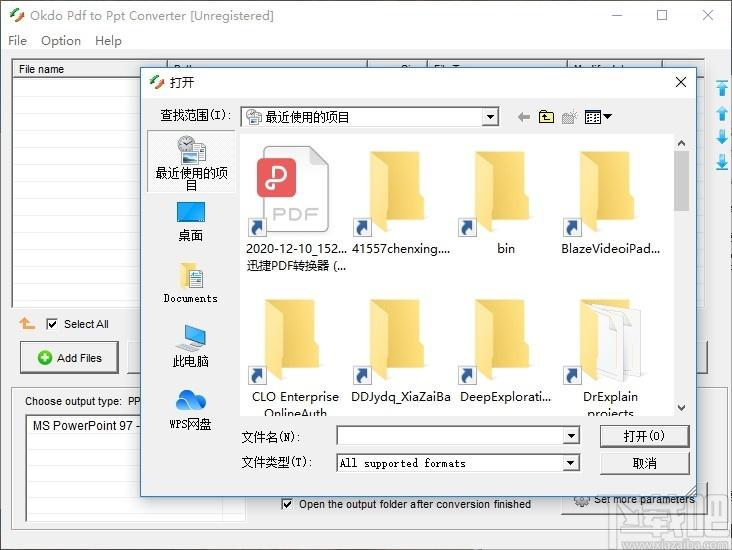This screenshot has height=550, width=732.
Task: Move to top arrow icon in main window
Action: click(722, 88)
